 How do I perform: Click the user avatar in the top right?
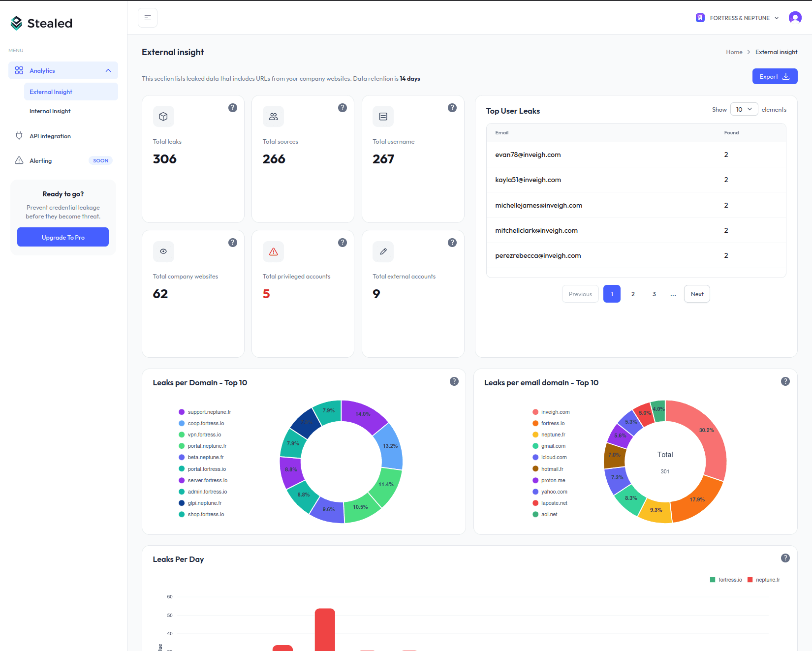(795, 17)
